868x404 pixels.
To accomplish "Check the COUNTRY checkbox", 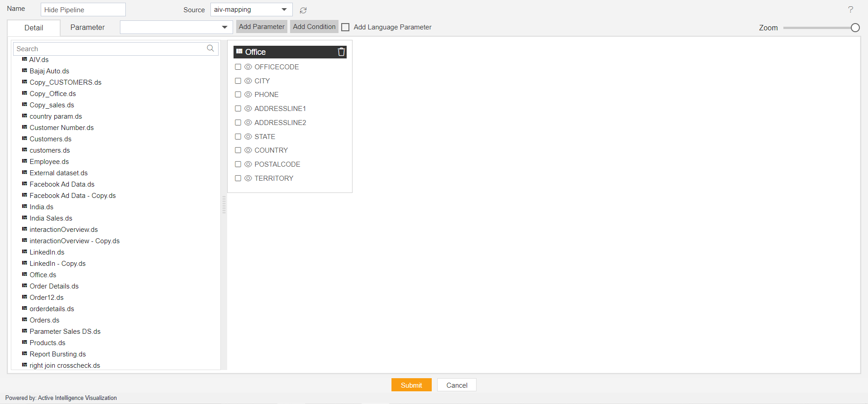I will pos(238,150).
